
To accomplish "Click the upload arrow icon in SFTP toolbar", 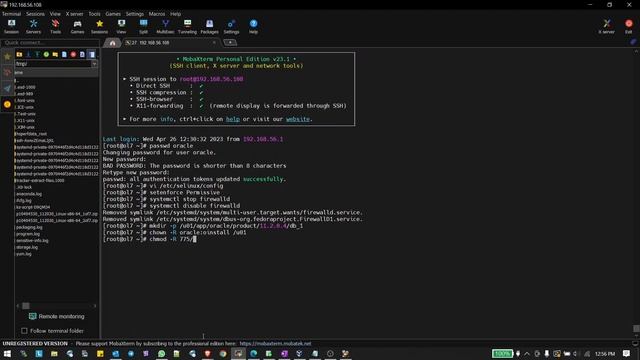I will pyautogui.click(x=37, y=54).
